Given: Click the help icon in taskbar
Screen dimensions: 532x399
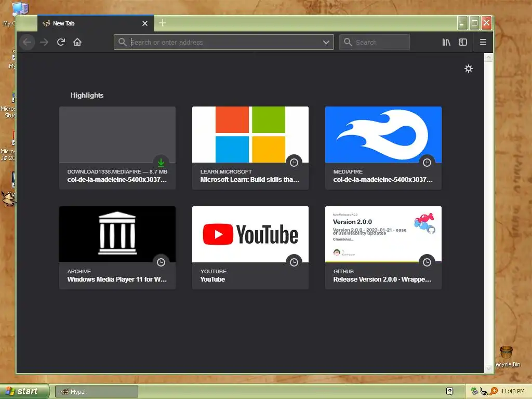Looking at the screenshot, I should click(449, 392).
